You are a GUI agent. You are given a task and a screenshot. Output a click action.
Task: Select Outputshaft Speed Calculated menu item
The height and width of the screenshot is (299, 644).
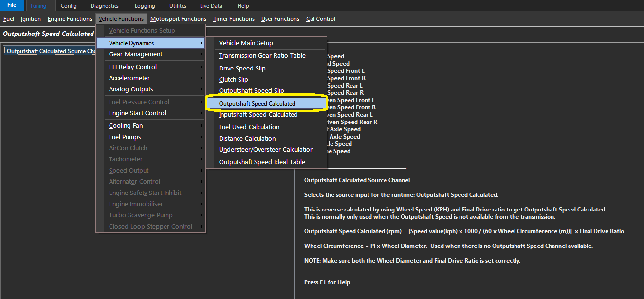point(257,104)
